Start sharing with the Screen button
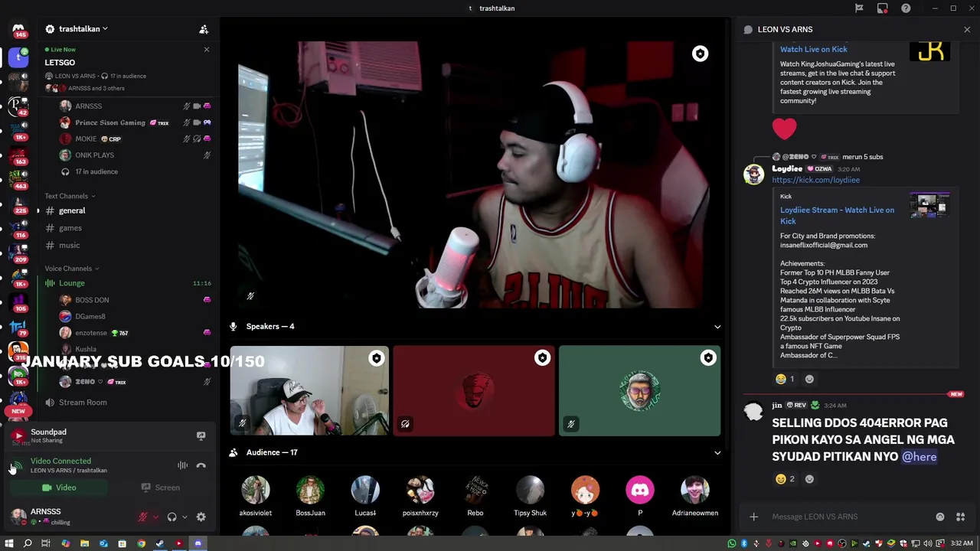980x551 pixels. (161, 488)
